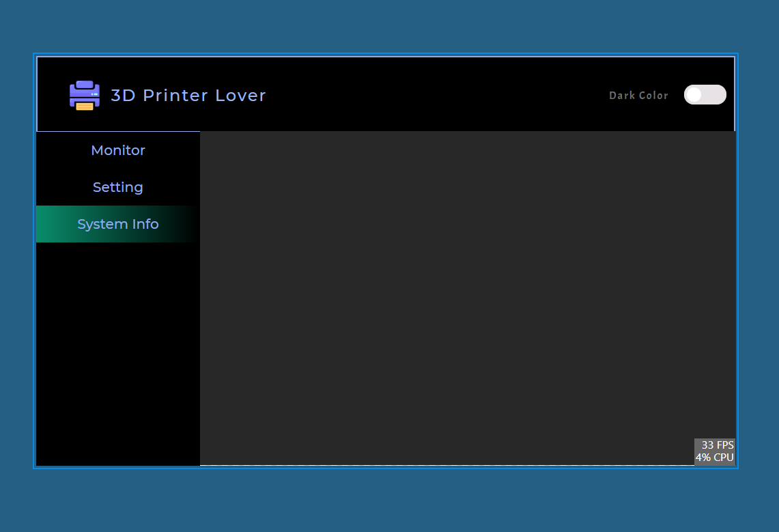
Task: Open the Monitor menu item
Action: pos(118,150)
